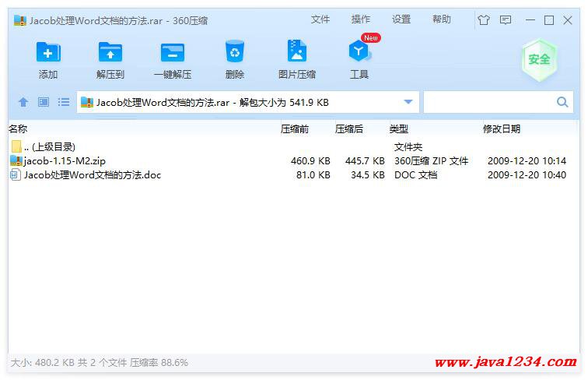Click the 2009-12-20 10:40 date cell

527,175
